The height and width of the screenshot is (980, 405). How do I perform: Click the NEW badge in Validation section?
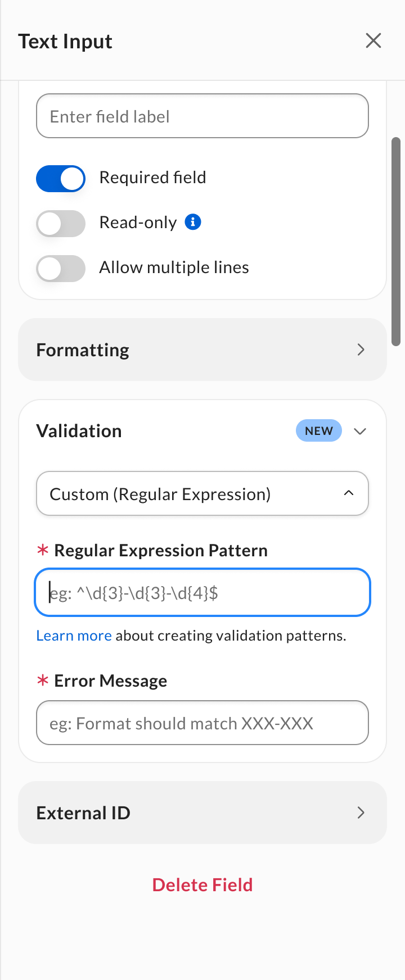point(318,430)
